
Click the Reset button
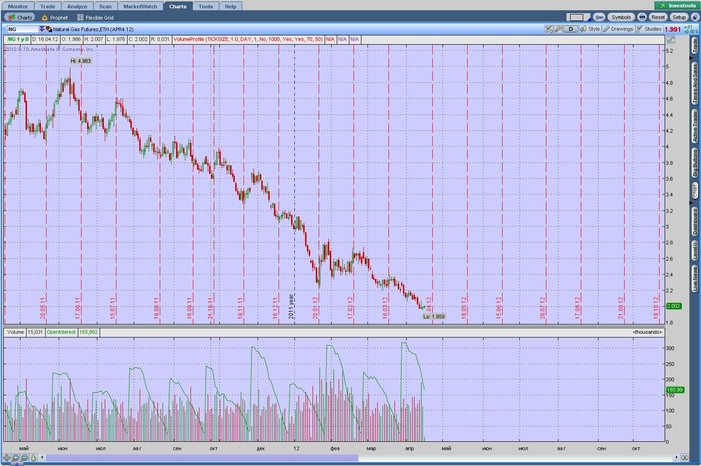coord(658,17)
